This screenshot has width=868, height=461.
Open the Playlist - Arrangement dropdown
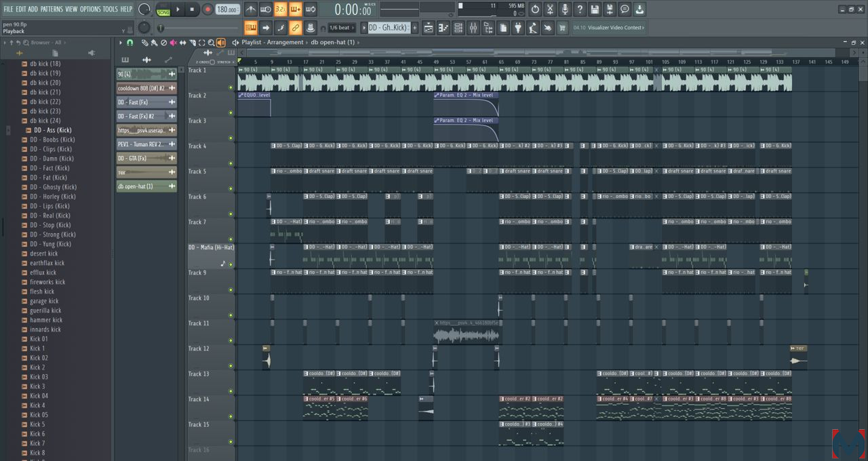(273, 43)
